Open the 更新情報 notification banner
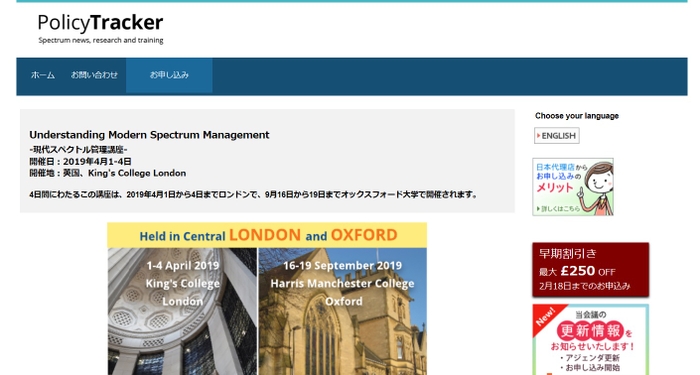This screenshot has width=700, height=375. click(x=591, y=340)
